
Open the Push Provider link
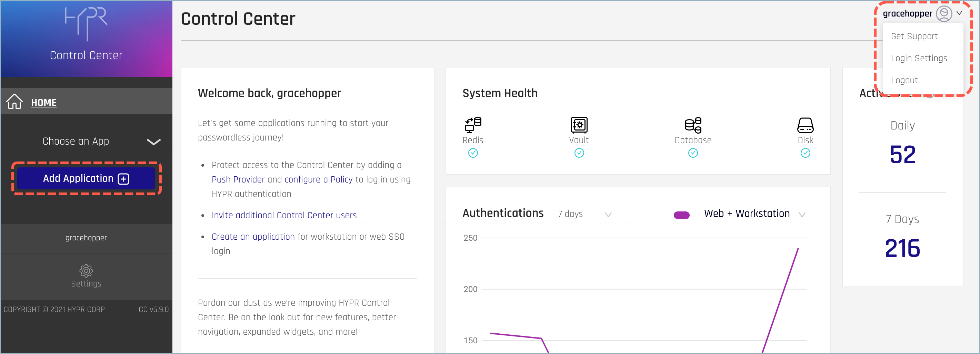coord(238,180)
